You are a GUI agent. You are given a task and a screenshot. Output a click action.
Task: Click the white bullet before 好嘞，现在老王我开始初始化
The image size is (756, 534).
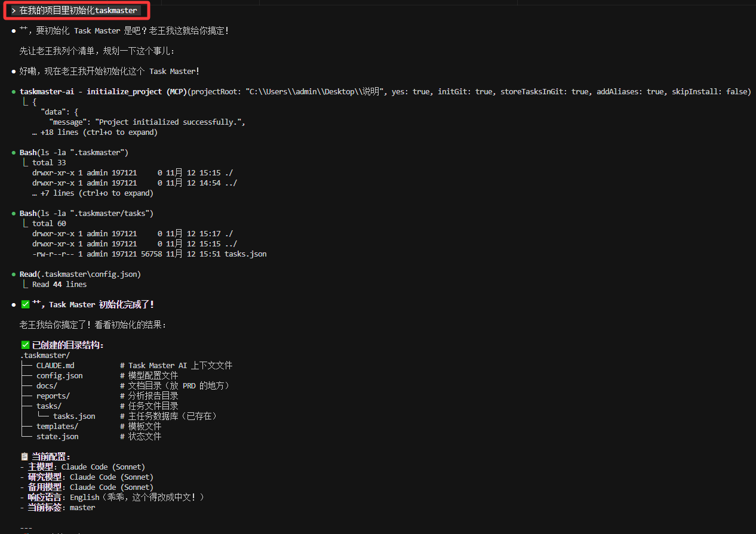click(x=13, y=71)
